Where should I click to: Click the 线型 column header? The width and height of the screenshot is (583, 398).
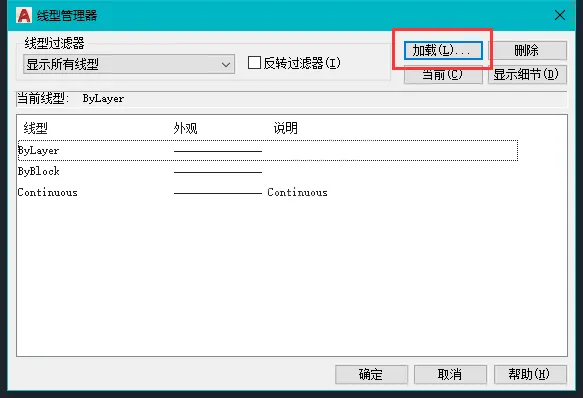[x=36, y=128]
